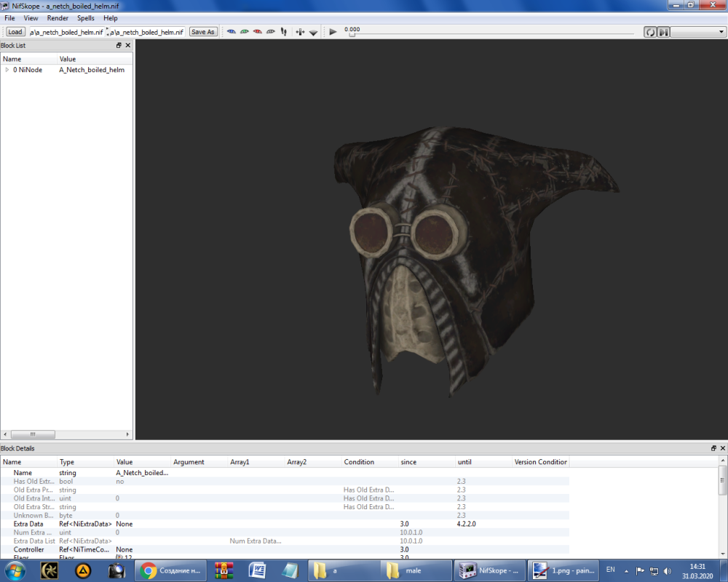The width and height of the screenshot is (728, 582).
Task: Click the Flip view icon in toolbar
Action: [300, 31]
